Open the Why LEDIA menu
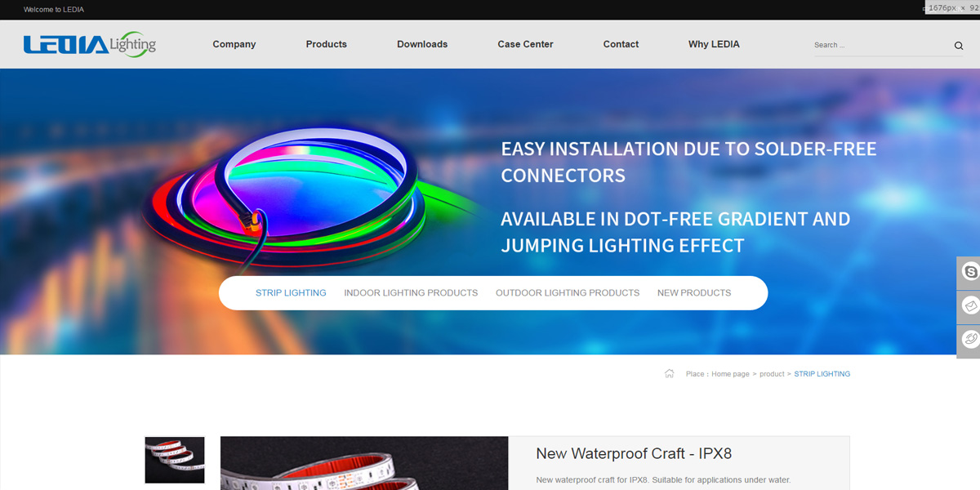980x490 pixels. point(714,44)
